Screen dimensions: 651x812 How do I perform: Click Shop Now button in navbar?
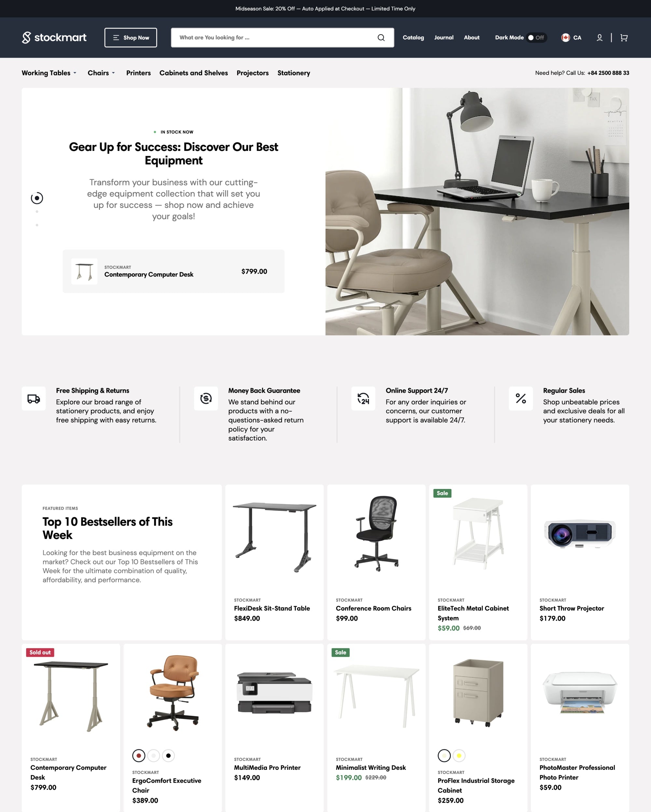(130, 37)
